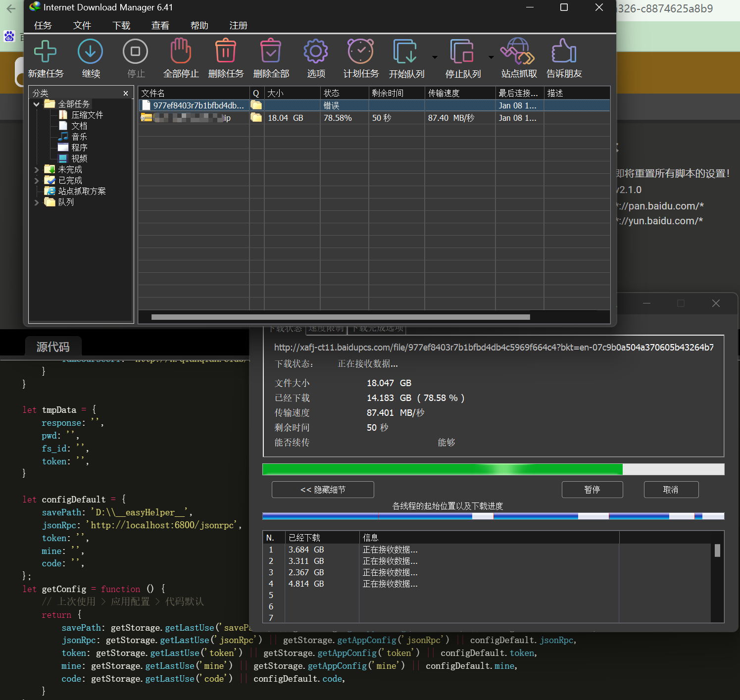
Task: Click the green download progress bar
Action: [493, 469]
